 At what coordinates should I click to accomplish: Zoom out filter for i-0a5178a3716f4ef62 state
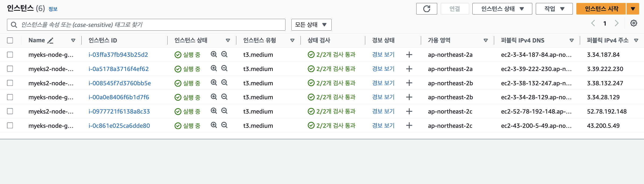click(224, 68)
